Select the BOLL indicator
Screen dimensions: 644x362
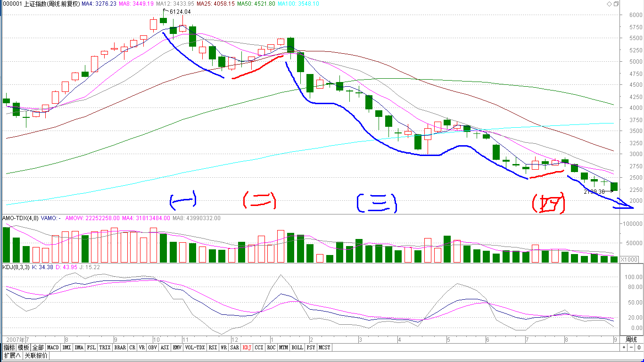297,347
